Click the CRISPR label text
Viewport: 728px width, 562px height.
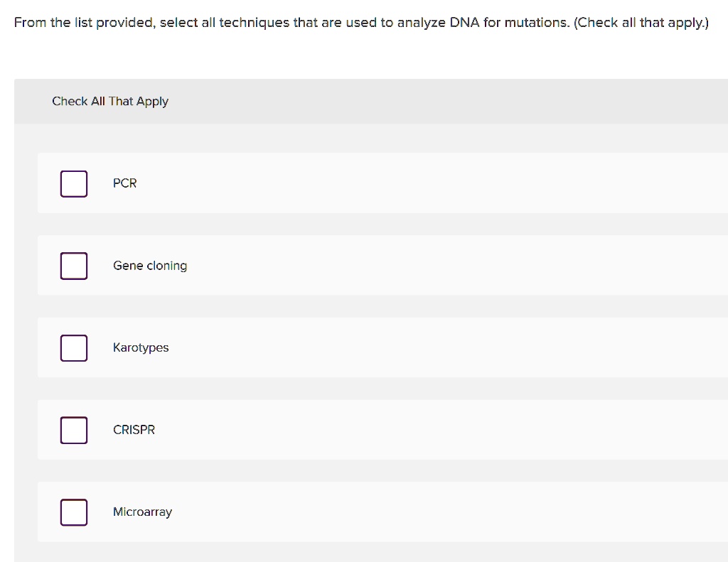[134, 430]
